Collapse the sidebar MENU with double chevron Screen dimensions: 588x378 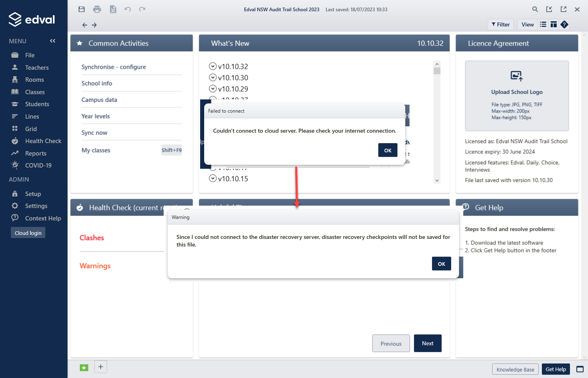53,41
